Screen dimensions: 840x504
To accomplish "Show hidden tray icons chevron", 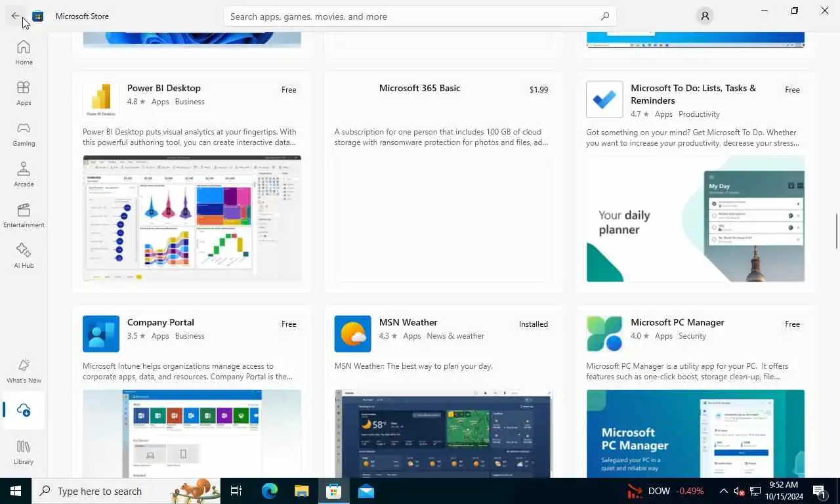I will [x=724, y=491].
